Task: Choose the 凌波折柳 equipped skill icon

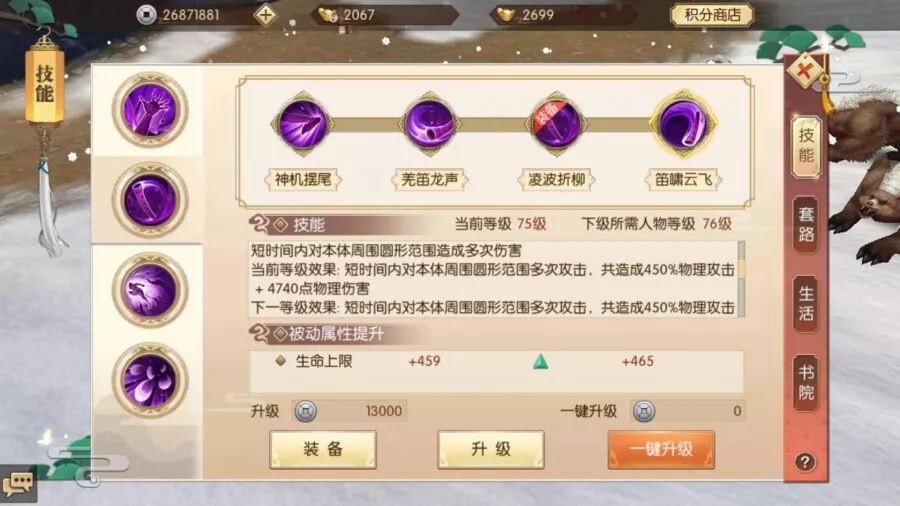Action: pos(556,123)
